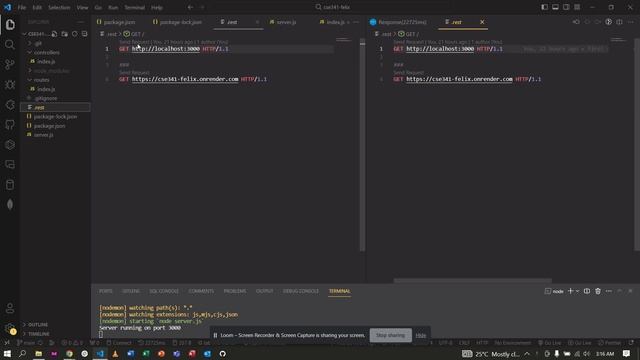This screenshot has width=640, height=360.
Task: Open terminal panel more actions ellipsis
Action: 609,291
